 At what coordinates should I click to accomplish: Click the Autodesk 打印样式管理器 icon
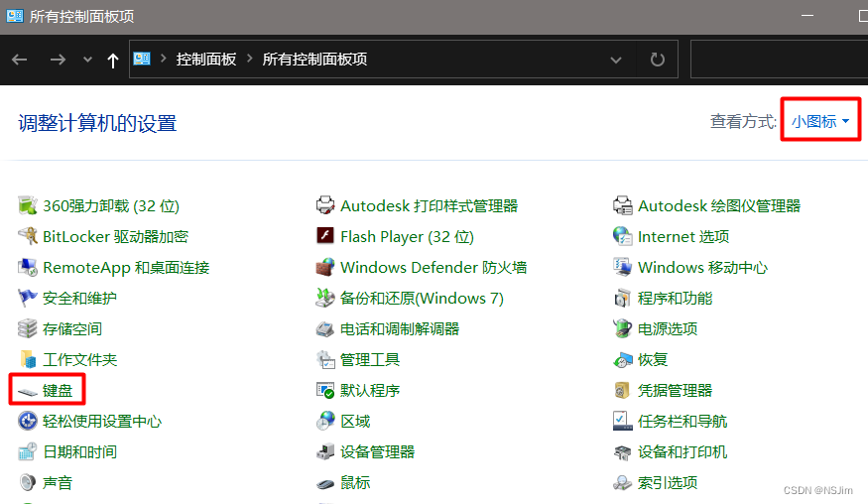pos(325,205)
